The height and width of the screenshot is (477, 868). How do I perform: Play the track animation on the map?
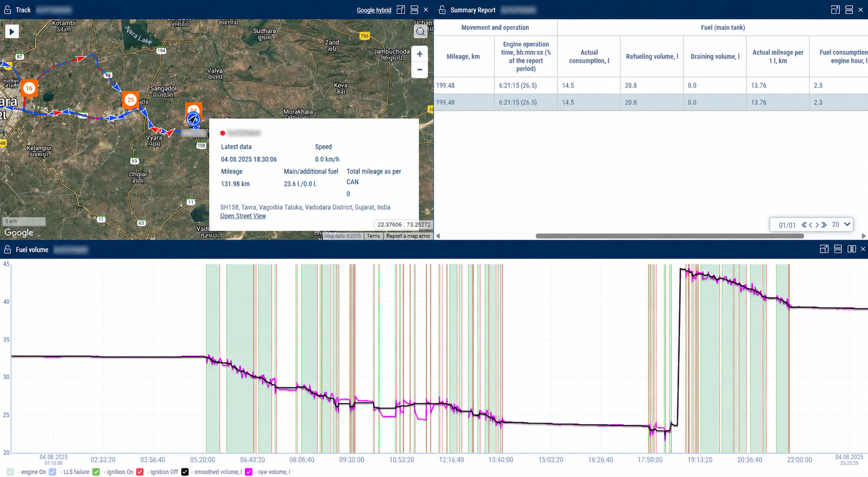[x=12, y=32]
